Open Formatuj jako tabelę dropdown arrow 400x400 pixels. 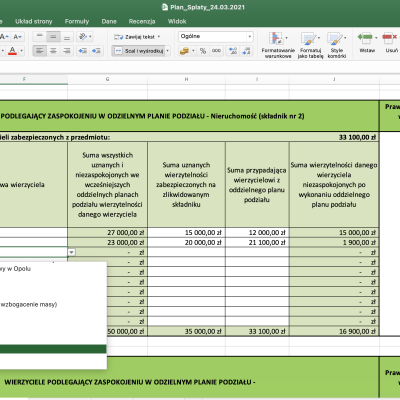click(319, 38)
